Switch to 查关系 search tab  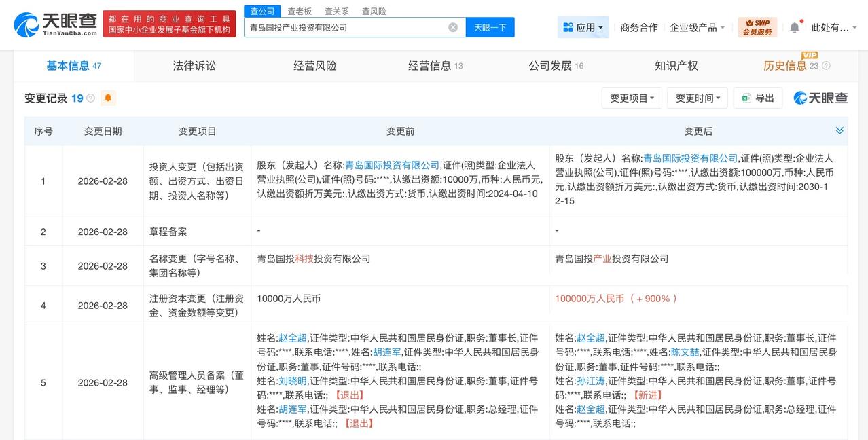point(337,11)
